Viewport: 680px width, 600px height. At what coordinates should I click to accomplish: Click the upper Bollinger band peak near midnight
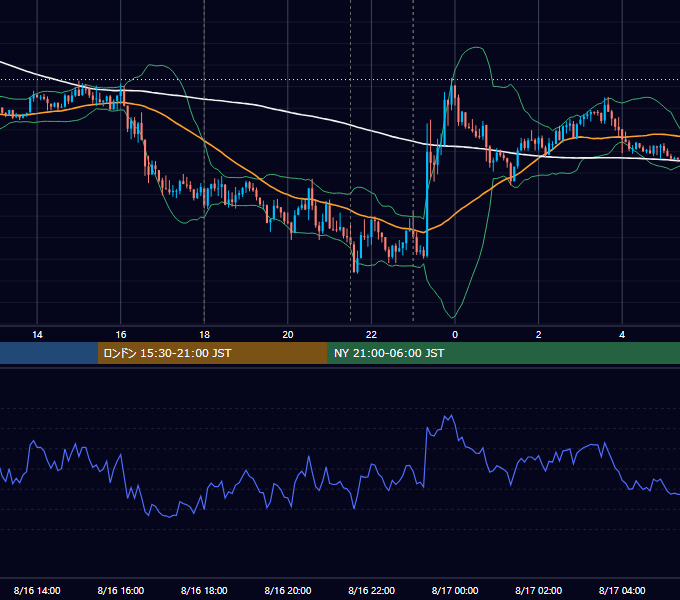click(x=476, y=48)
